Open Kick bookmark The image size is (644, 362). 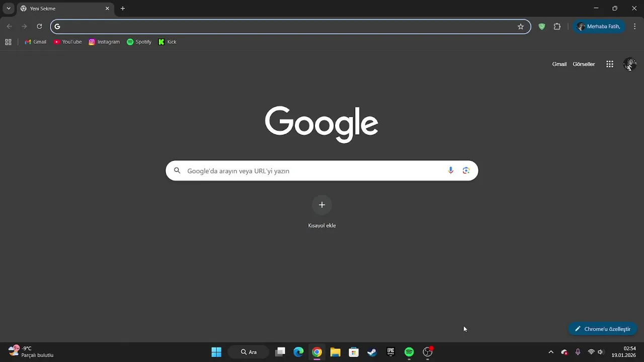coord(167,42)
